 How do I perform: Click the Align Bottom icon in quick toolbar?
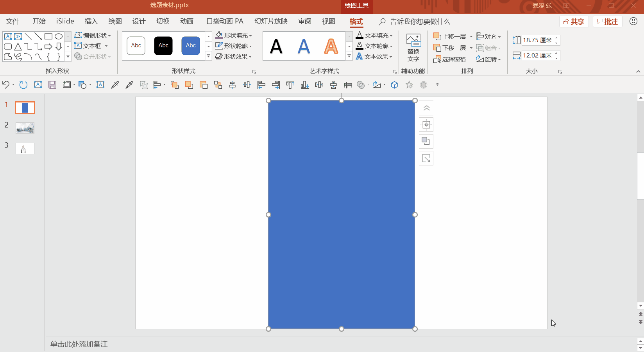point(305,85)
